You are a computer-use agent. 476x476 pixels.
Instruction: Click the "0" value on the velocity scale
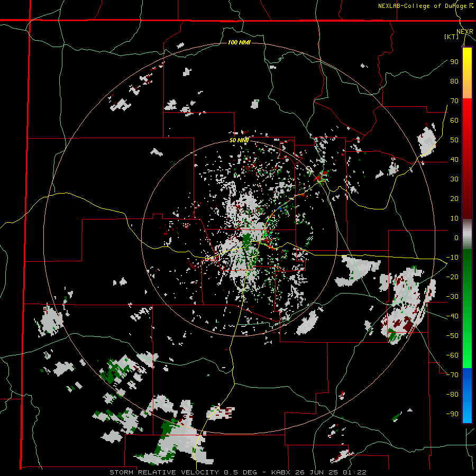click(x=456, y=238)
